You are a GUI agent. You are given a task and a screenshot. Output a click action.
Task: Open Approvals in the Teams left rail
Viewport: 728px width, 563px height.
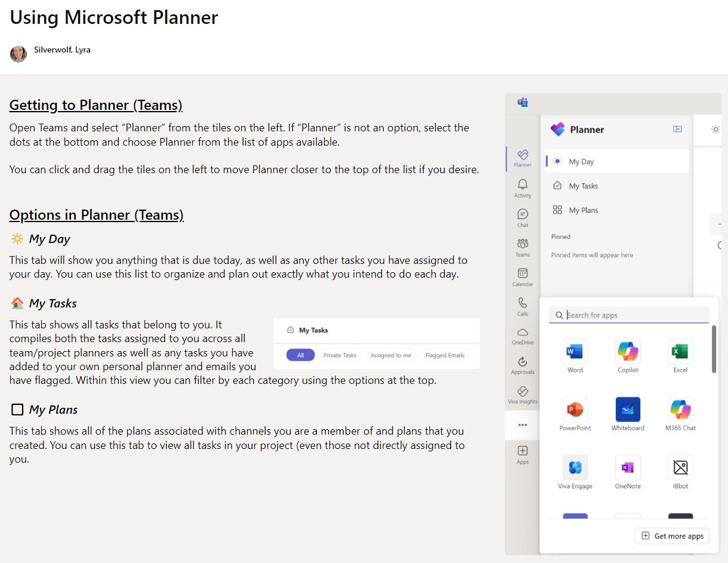click(x=523, y=365)
